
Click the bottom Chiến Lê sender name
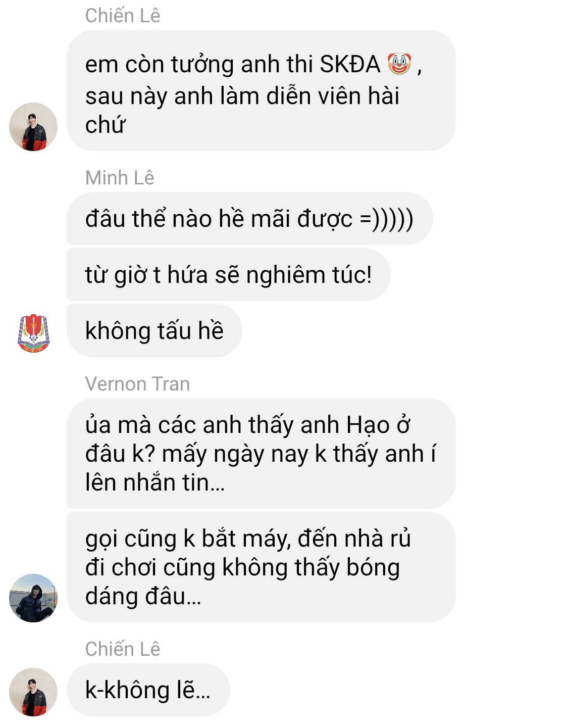123,649
